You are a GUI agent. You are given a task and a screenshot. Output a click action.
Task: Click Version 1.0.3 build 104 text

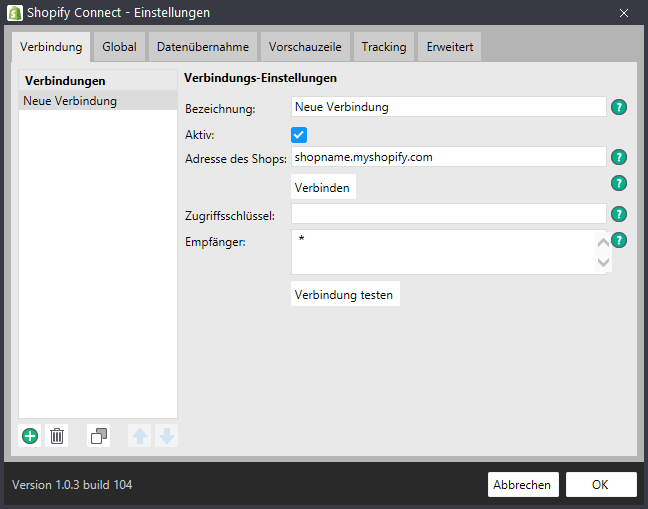point(72,485)
